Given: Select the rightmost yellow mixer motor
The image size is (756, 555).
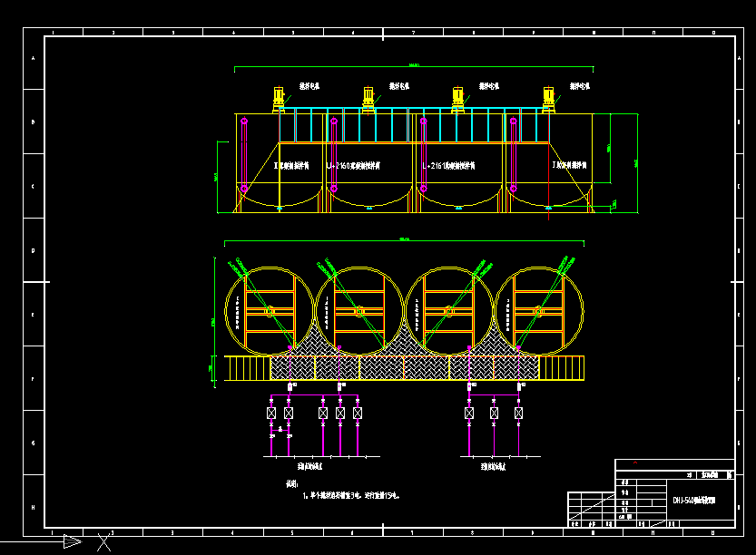Looking at the screenshot, I should click(548, 100).
